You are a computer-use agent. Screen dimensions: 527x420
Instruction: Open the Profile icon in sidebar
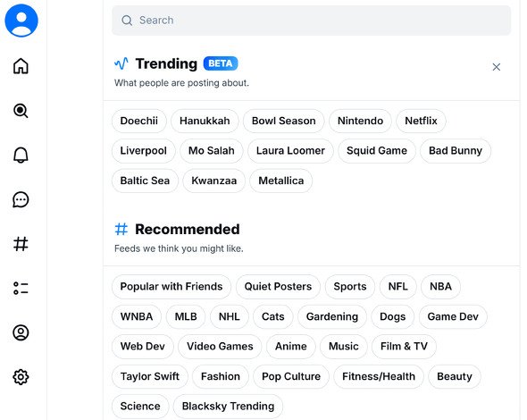coord(21,332)
